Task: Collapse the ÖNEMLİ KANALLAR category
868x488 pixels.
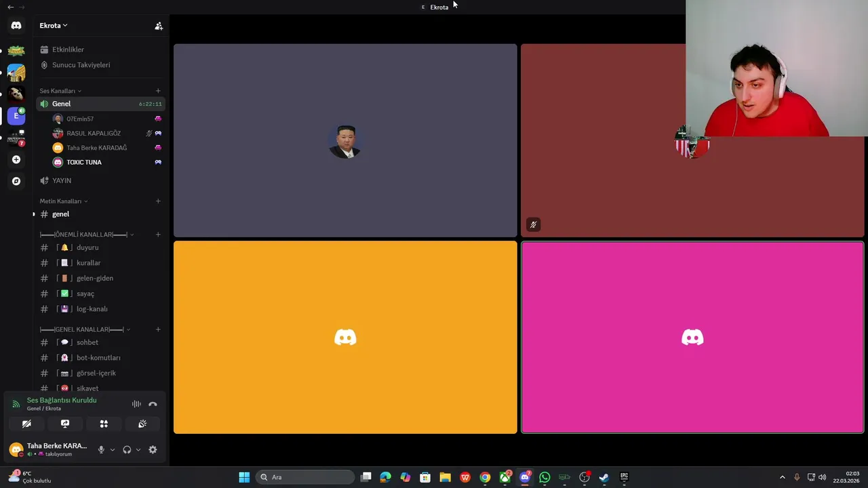Action: [87, 235]
